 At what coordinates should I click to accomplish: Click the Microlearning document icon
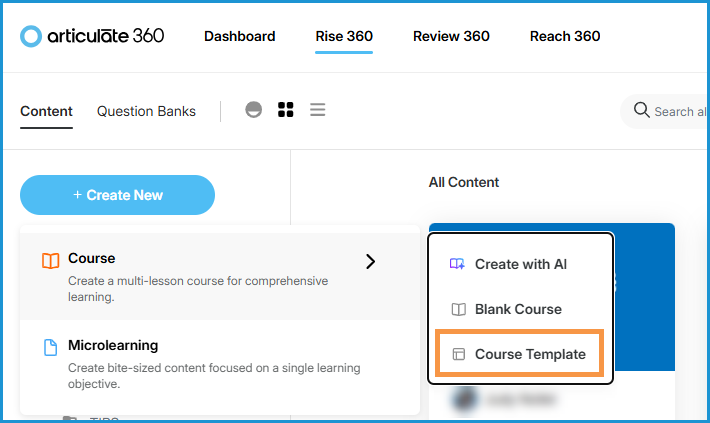(51, 347)
